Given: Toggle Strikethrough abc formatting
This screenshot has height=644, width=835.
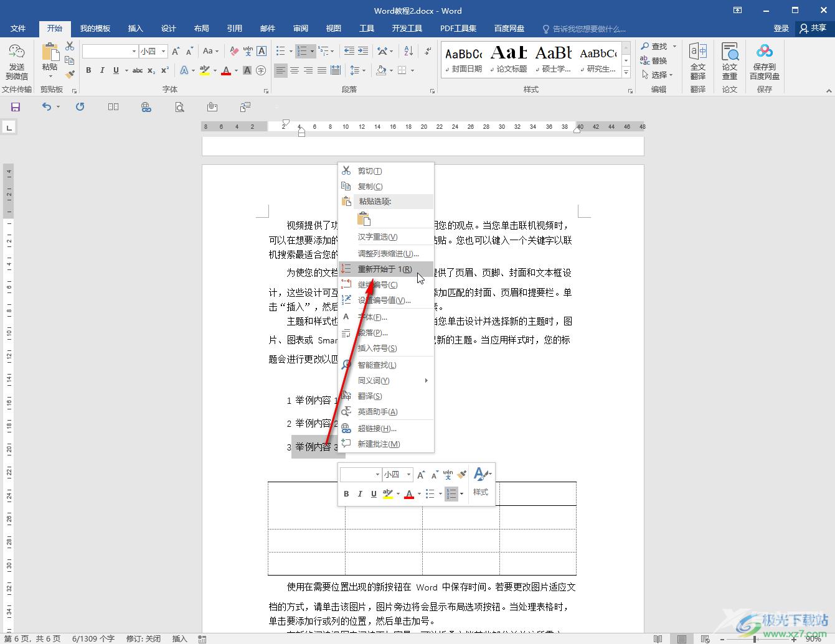Looking at the screenshot, I should pyautogui.click(x=138, y=70).
